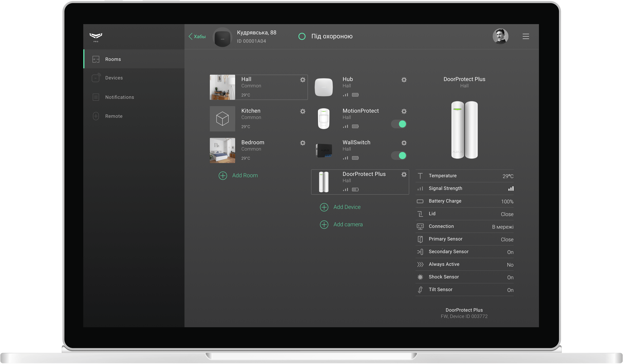Open Notifications in the sidebar
Screen dimensions: 623x364
(x=119, y=97)
